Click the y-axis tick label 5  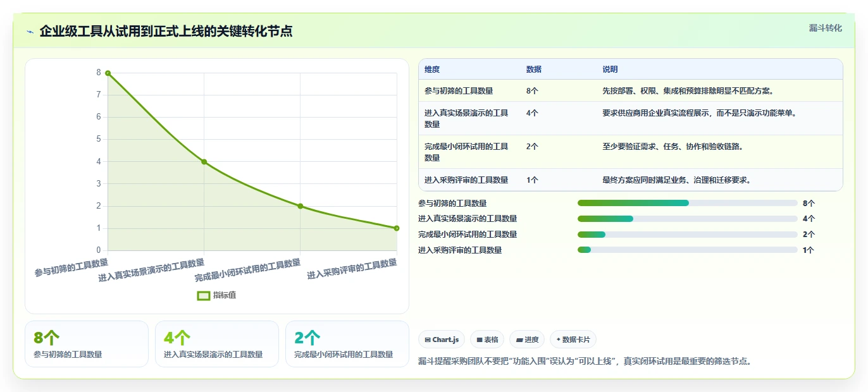(98, 139)
